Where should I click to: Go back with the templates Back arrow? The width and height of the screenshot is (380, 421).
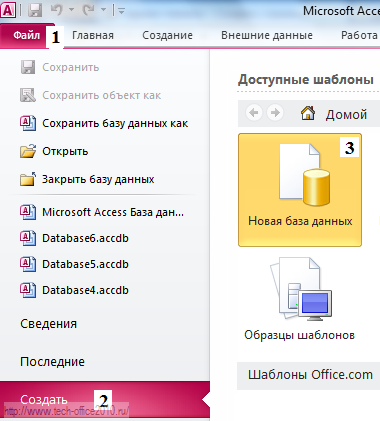click(x=254, y=113)
